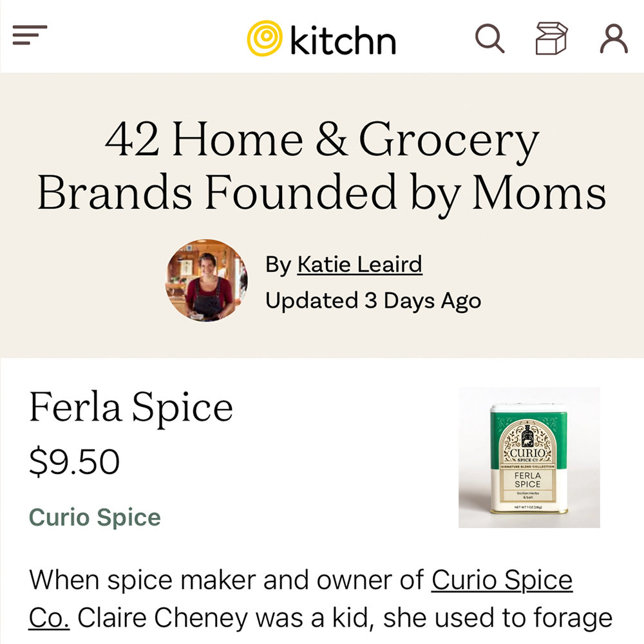Open the hamburger navigation menu
Image resolution: width=644 pixels, height=644 pixels.
tap(30, 35)
